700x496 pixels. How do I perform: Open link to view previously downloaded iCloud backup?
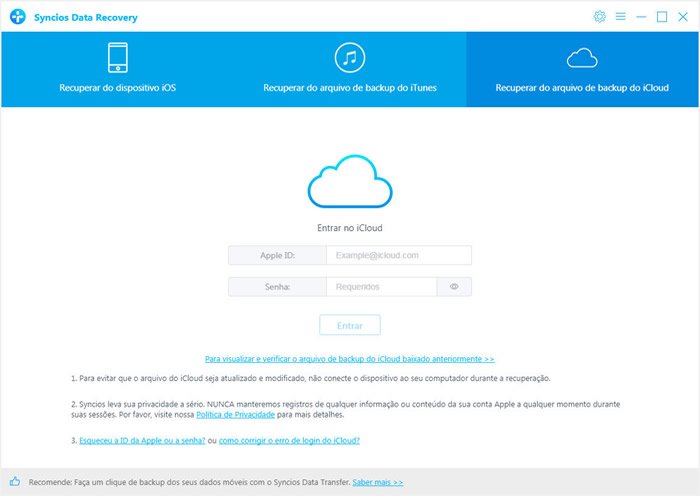349,358
